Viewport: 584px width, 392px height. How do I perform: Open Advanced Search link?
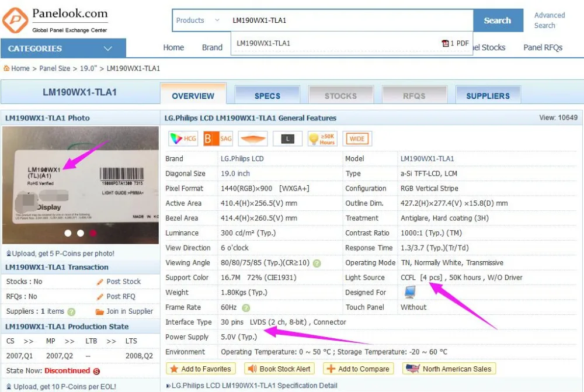550,20
